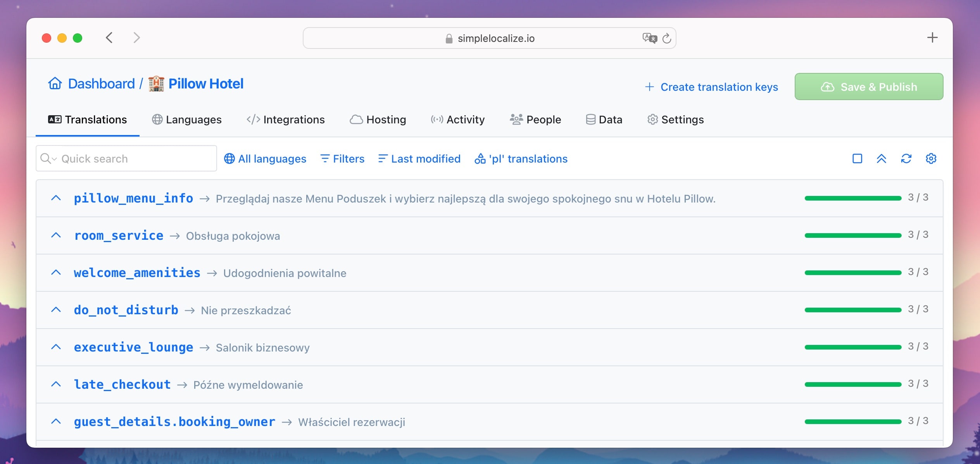Open the Integrations tab
Screen dimensions: 980x464
tap(286, 119)
